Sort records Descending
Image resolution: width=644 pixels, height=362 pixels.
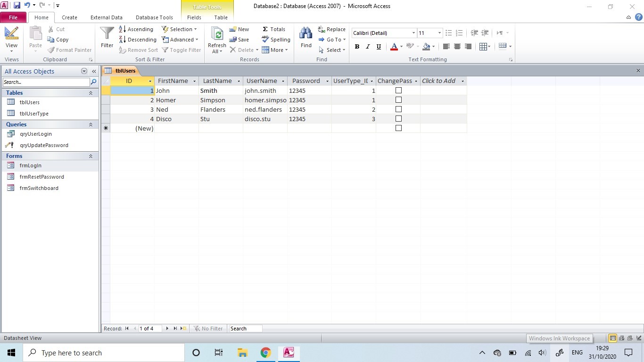(x=138, y=40)
